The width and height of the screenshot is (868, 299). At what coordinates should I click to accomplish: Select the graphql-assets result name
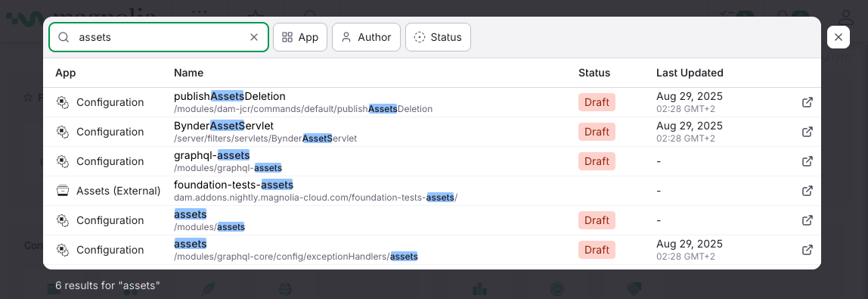click(212, 155)
